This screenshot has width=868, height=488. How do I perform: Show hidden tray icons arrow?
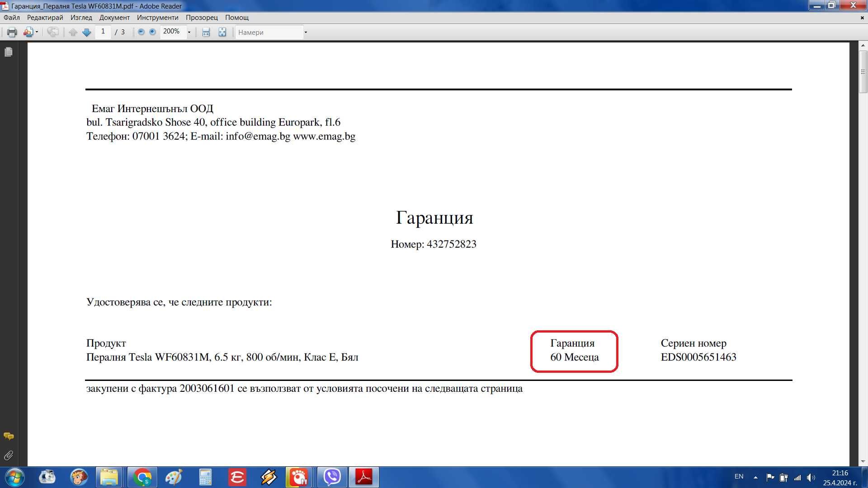[x=755, y=477]
